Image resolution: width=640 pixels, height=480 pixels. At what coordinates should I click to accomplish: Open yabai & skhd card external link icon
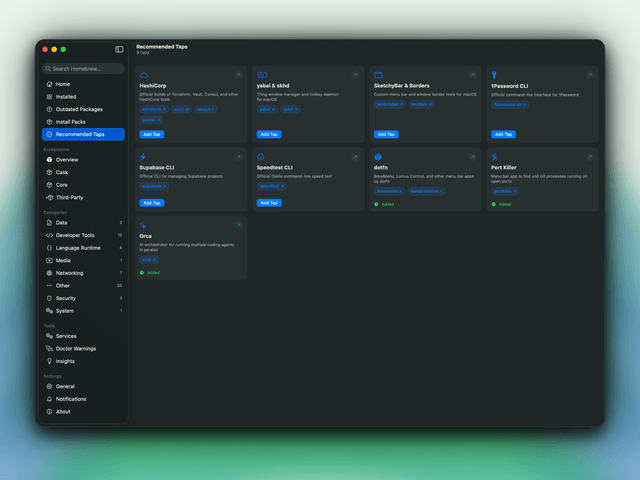point(356,75)
